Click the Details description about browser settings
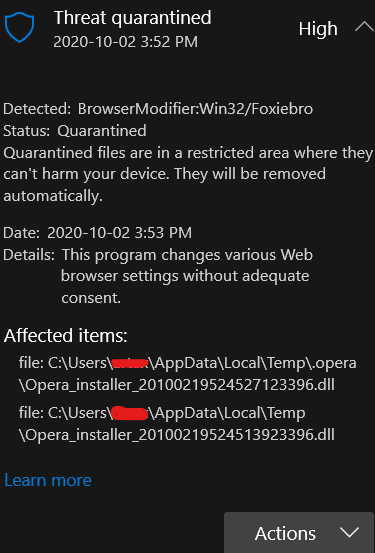Viewport: 375px width, 553px height. [x=187, y=276]
